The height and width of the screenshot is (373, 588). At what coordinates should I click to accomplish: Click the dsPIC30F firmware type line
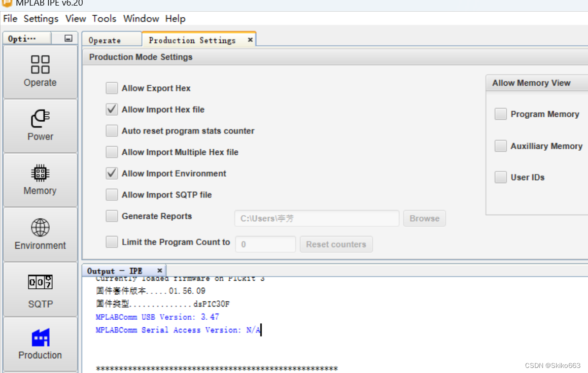[163, 304]
